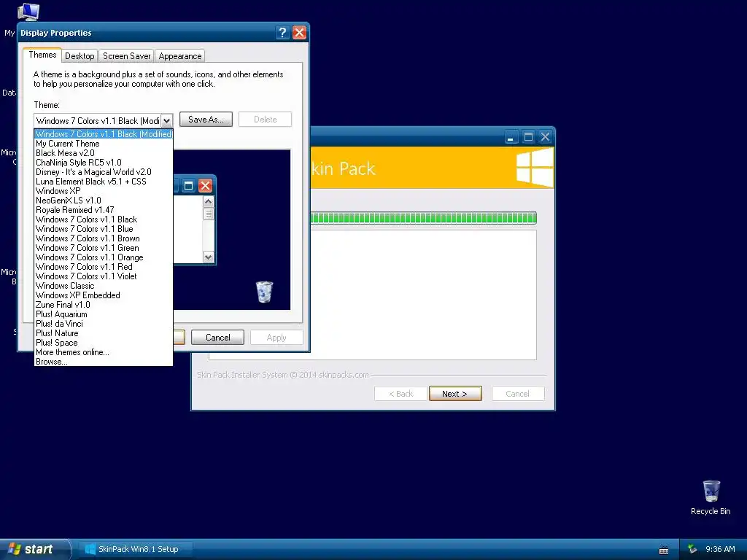747x560 pixels.
Task: Click the Windows logo in the Skin Pack banner
Action: point(535,168)
